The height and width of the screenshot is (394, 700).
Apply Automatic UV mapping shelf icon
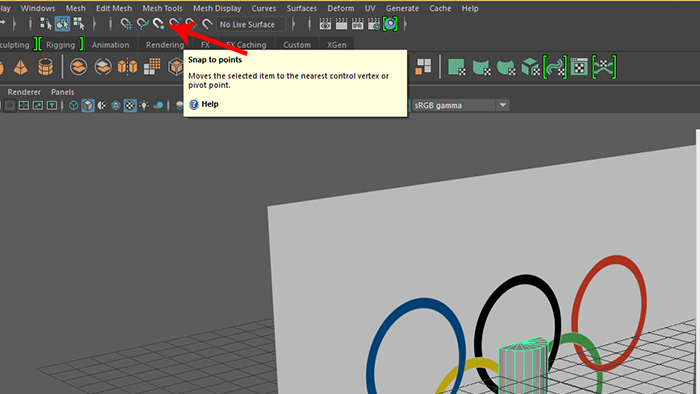[530, 67]
